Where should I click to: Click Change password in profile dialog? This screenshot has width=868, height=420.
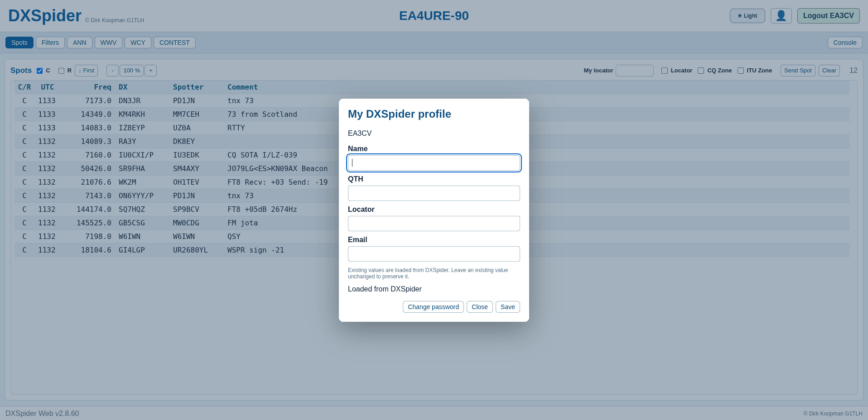(433, 307)
